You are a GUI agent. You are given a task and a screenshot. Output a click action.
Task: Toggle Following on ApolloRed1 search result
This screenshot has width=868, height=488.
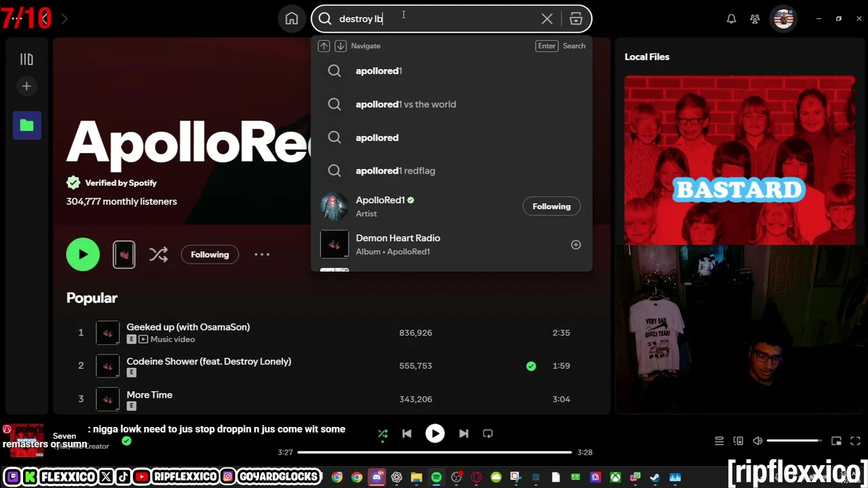pos(551,206)
